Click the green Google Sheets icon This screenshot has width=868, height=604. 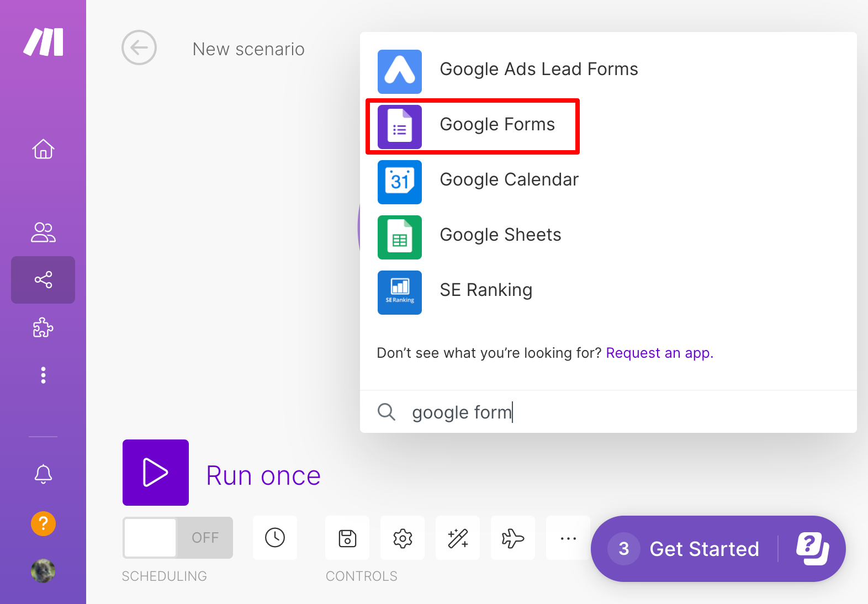400,237
